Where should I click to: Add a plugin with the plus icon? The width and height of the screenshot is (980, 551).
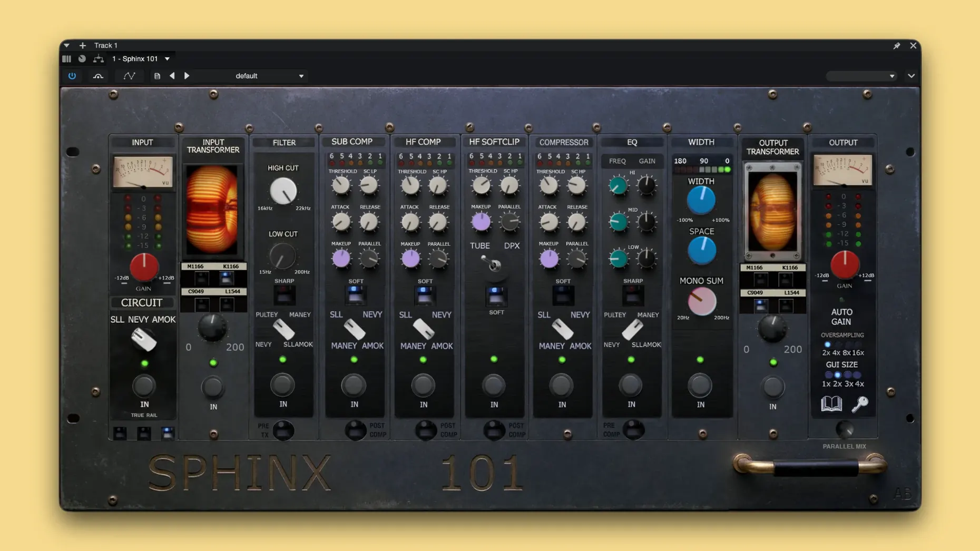pyautogui.click(x=83, y=45)
